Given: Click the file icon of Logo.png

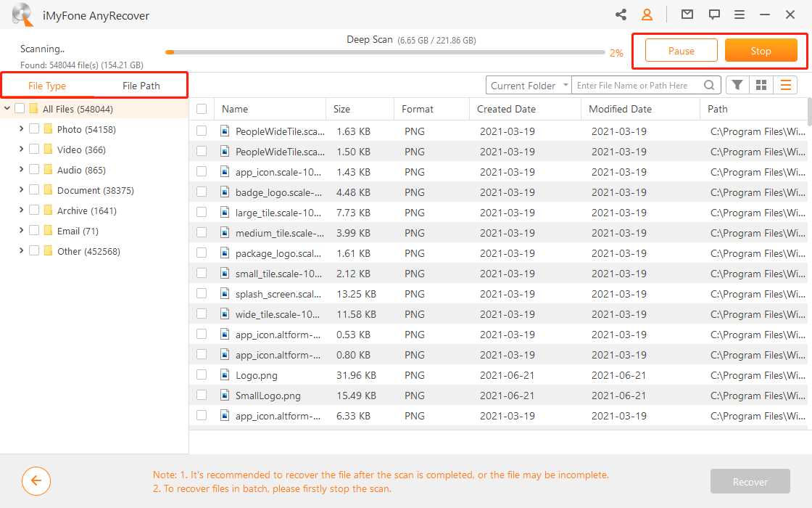Looking at the screenshot, I should (x=225, y=374).
